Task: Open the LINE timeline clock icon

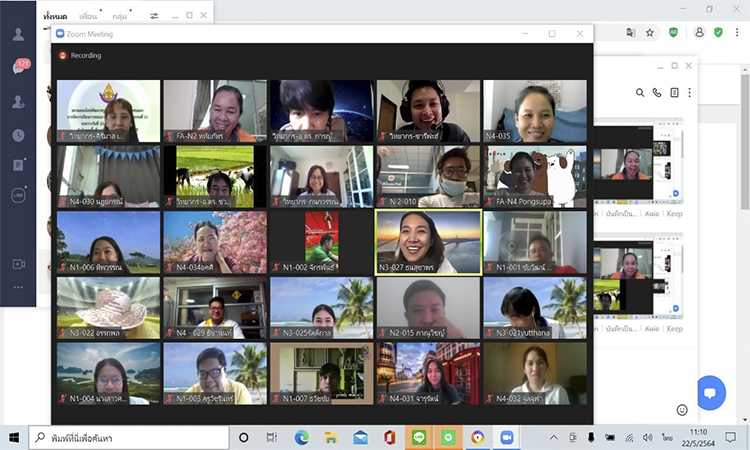Action: [x=18, y=135]
